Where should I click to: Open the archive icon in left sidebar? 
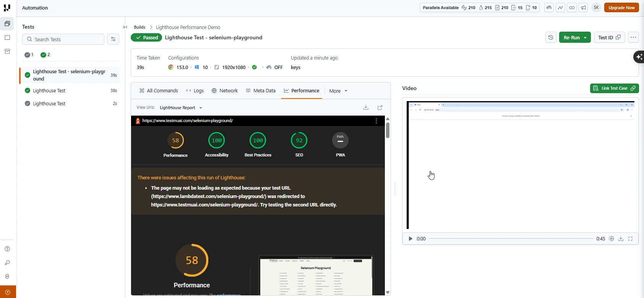[7, 52]
